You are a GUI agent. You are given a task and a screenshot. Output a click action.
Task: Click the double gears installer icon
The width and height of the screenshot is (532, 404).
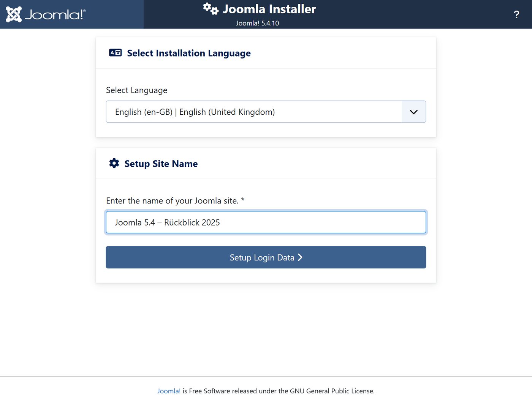point(211,9)
